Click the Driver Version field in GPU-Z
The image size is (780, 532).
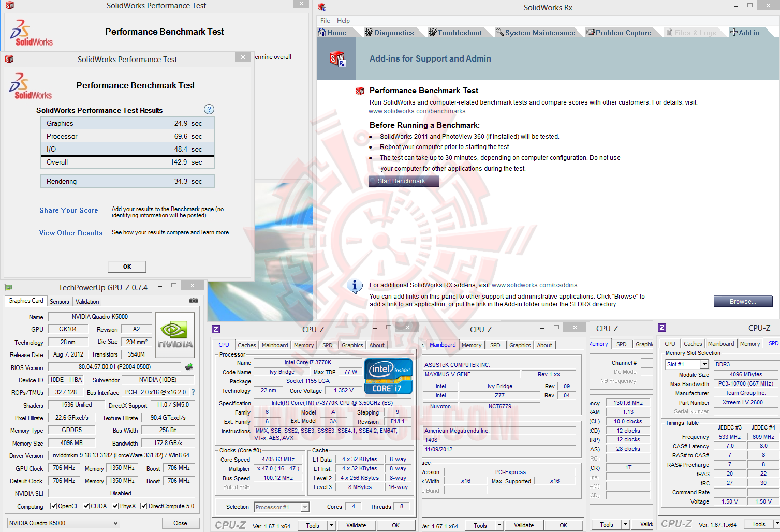point(122,455)
